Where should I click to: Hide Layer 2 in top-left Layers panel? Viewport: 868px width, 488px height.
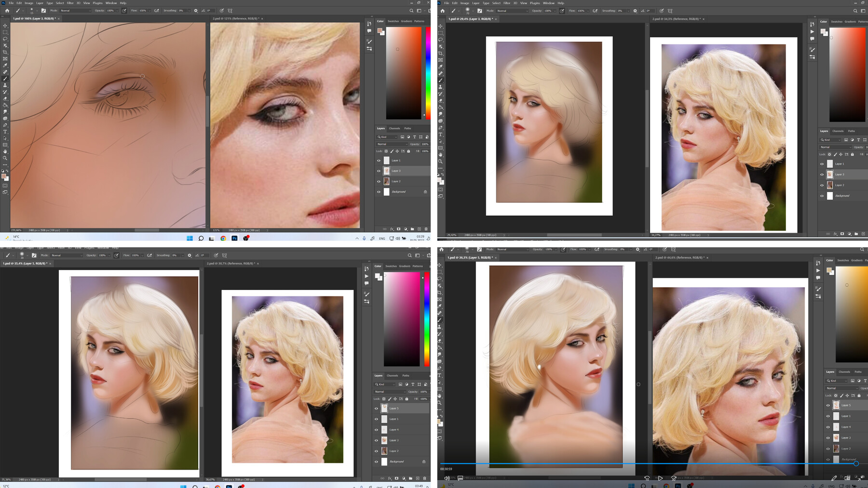(x=379, y=181)
